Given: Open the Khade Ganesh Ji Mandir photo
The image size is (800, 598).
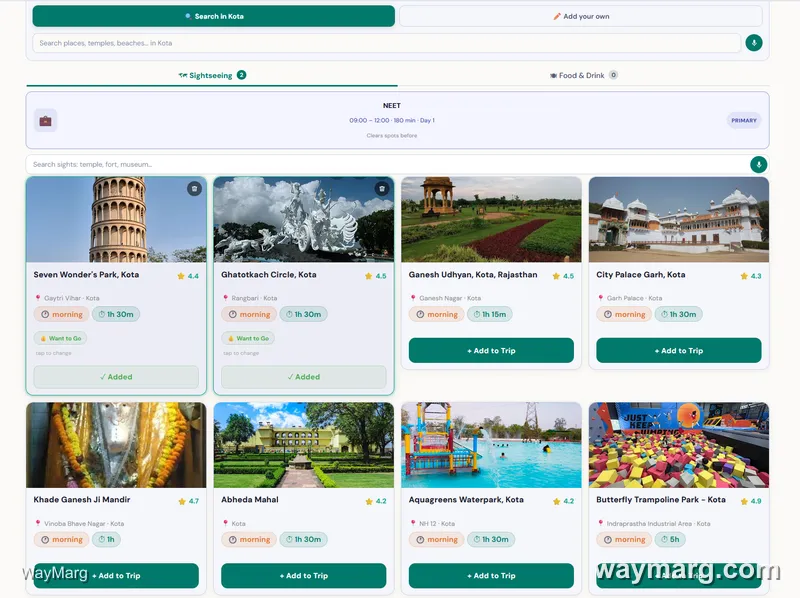Looking at the screenshot, I should [x=116, y=445].
